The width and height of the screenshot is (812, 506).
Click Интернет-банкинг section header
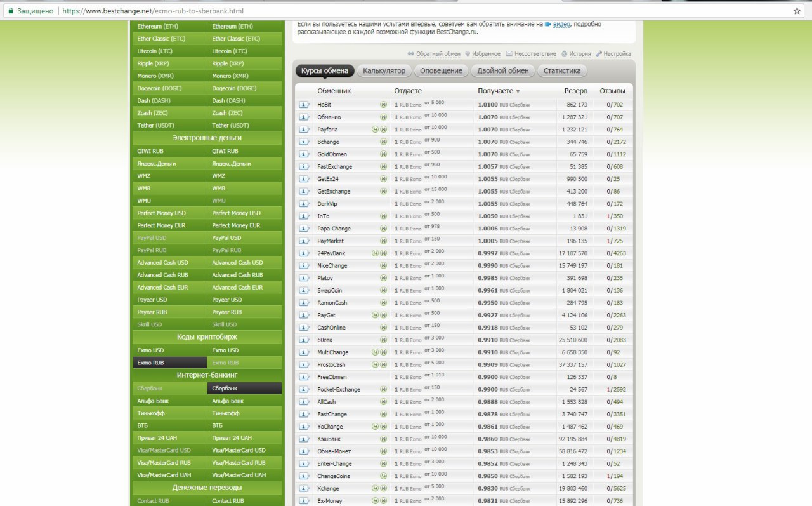click(x=207, y=375)
